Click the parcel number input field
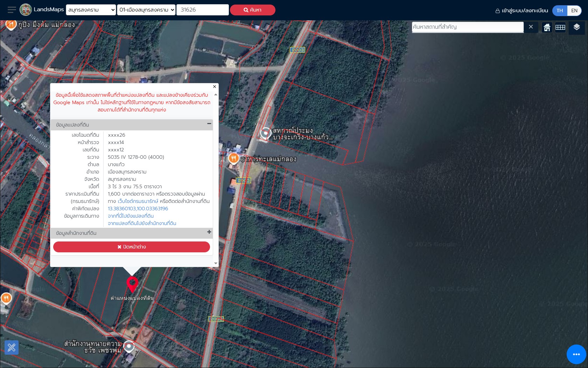This screenshot has width=588, height=368. point(203,10)
